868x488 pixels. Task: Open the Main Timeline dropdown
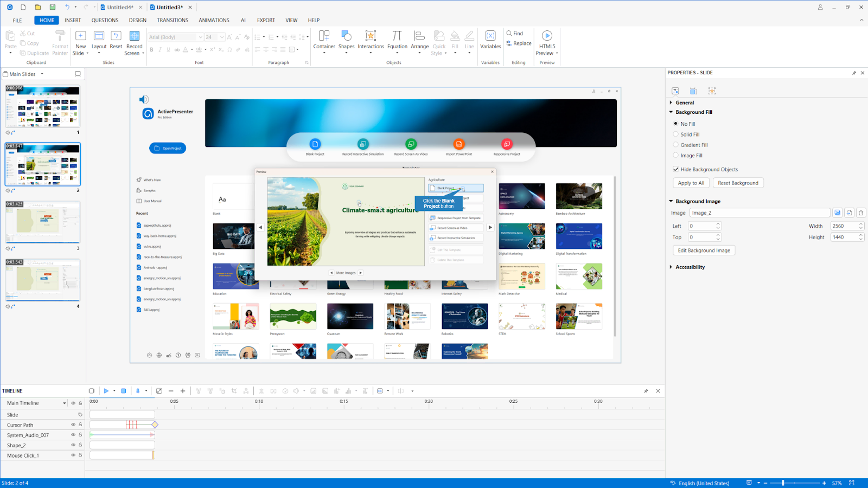pyautogui.click(x=64, y=403)
